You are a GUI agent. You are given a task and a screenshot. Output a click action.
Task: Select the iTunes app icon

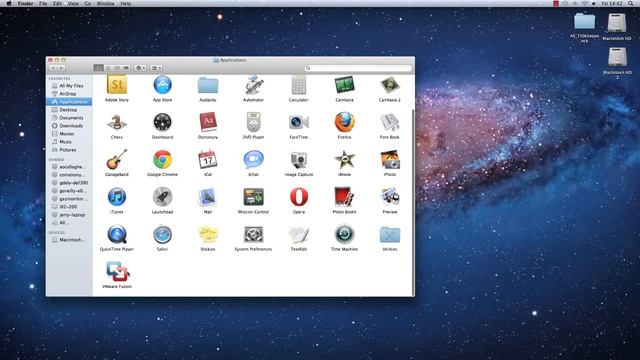point(117,197)
